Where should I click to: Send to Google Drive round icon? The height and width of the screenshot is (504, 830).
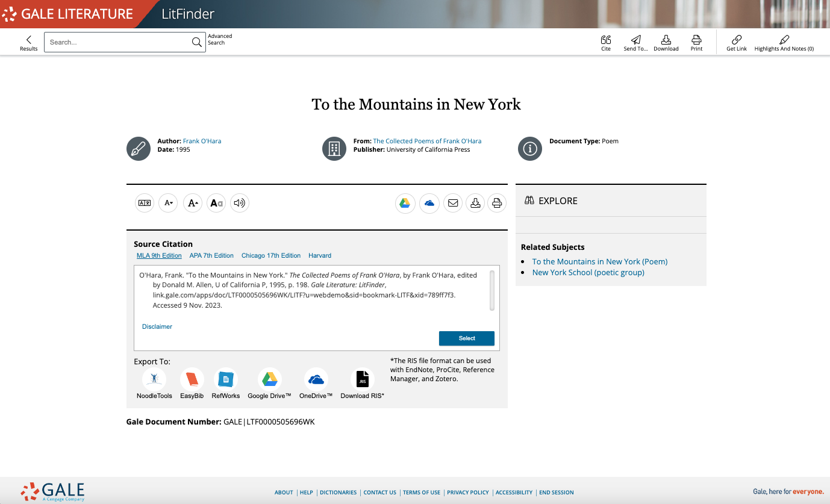405,203
